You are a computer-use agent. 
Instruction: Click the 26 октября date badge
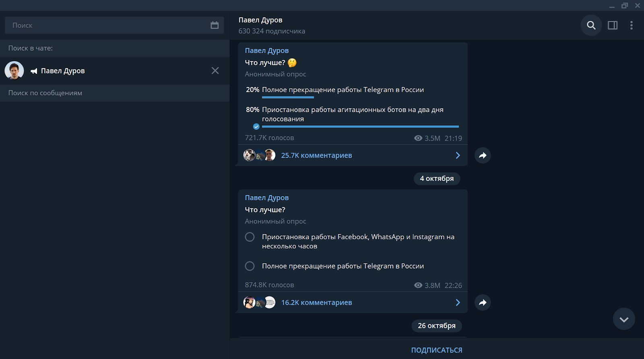point(437,326)
